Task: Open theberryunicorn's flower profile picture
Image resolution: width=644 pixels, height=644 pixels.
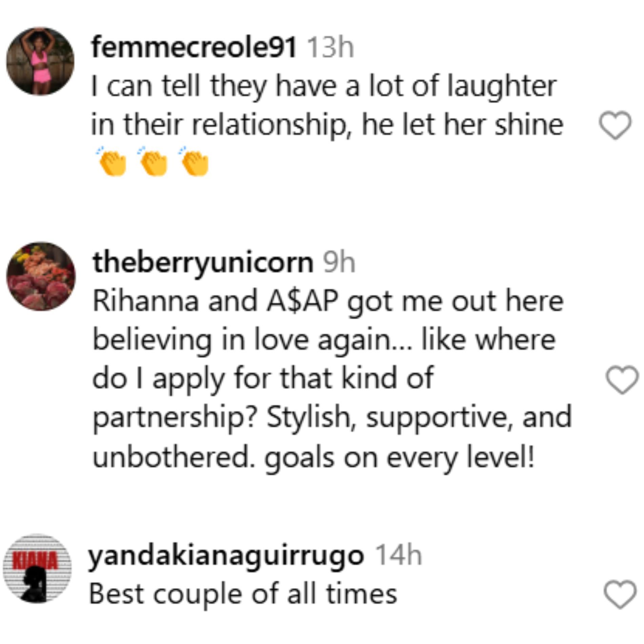Action: (41, 276)
